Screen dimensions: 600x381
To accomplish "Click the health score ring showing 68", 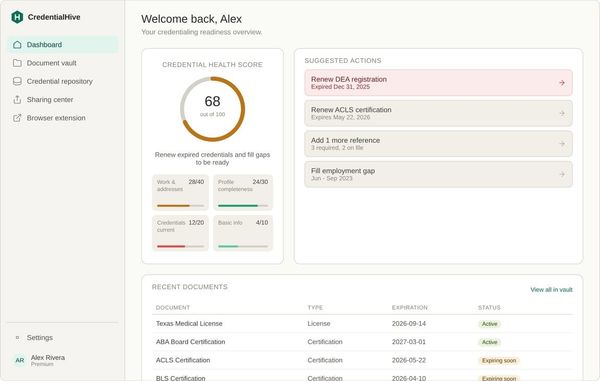I will coord(212,109).
